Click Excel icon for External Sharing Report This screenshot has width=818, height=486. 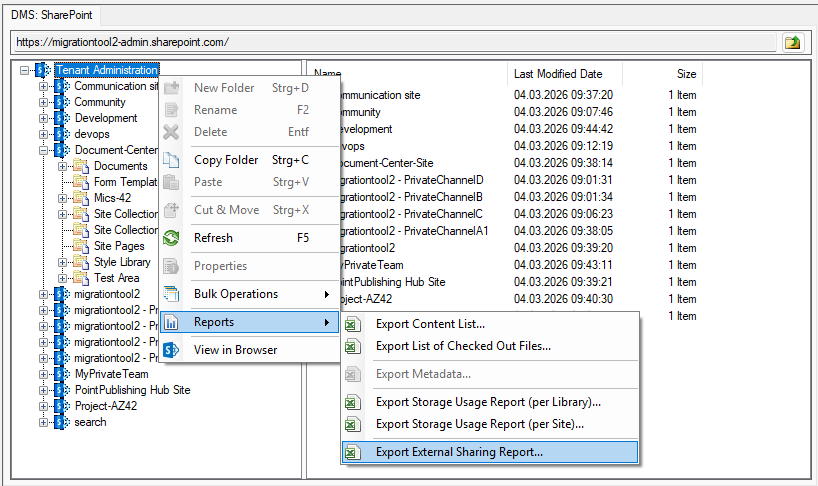[353, 452]
